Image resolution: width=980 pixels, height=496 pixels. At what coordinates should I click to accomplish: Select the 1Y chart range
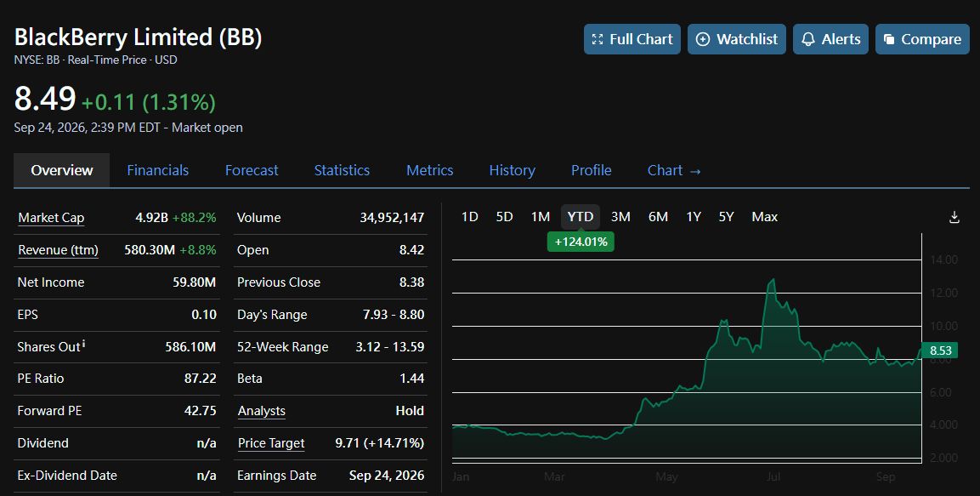(x=694, y=216)
